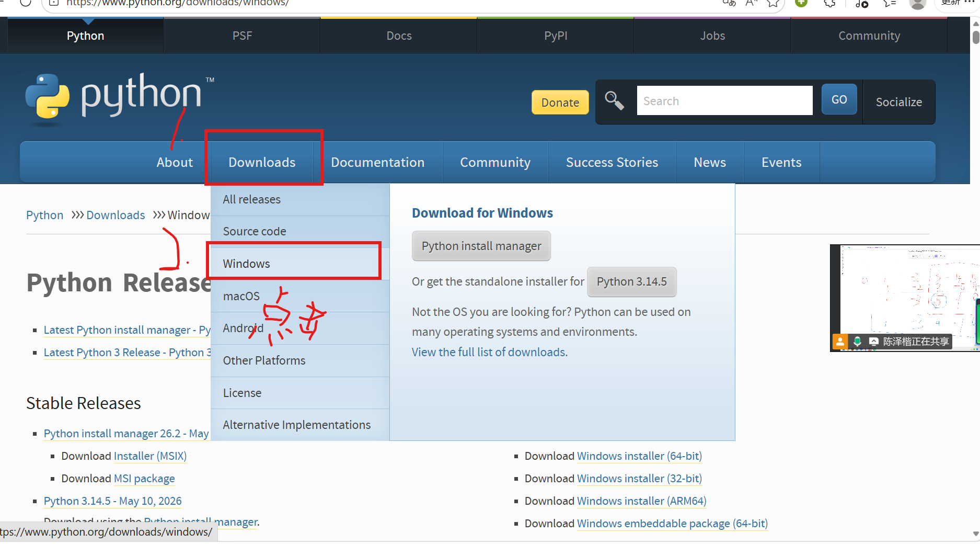Select Source code from Downloads dropdown
The image size is (980, 544).
coord(300,231)
